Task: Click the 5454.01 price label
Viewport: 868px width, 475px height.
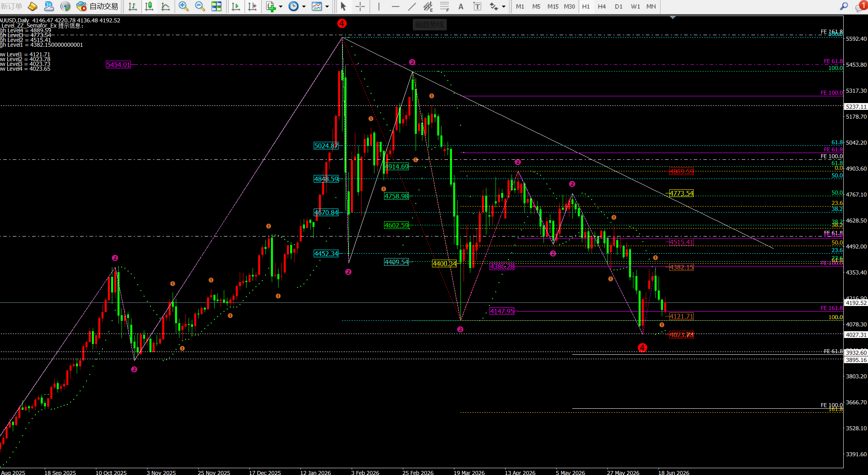Action: point(118,65)
